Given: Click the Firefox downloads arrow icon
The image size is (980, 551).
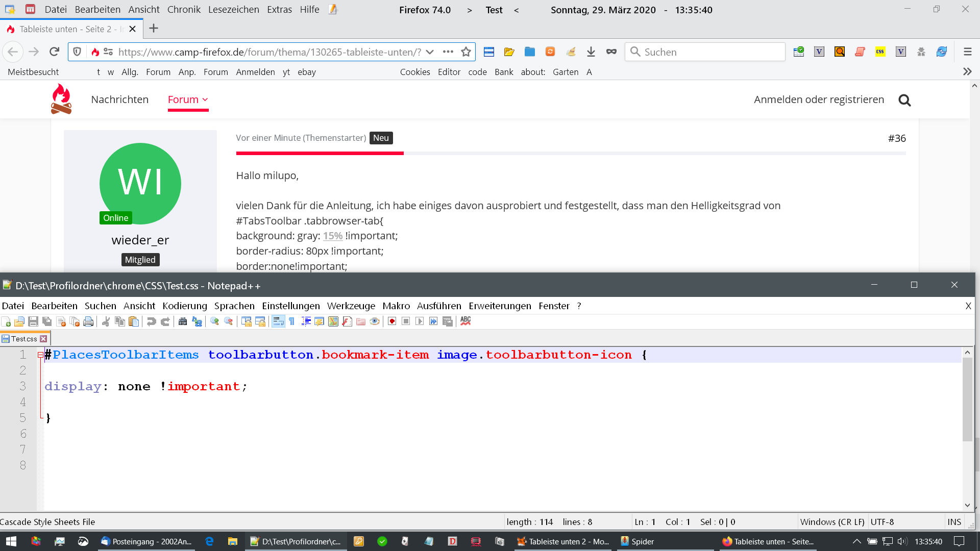Looking at the screenshot, I should (x=591, y=52).
